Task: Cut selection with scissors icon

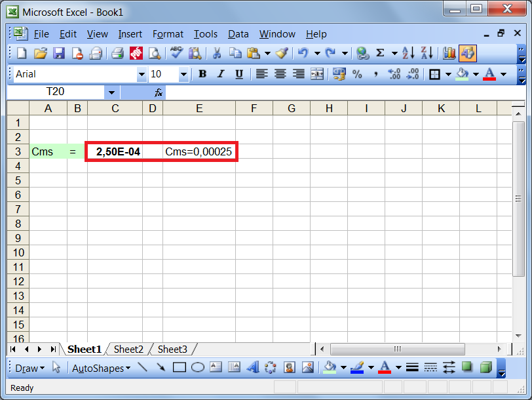Action: tap(216, 53)
